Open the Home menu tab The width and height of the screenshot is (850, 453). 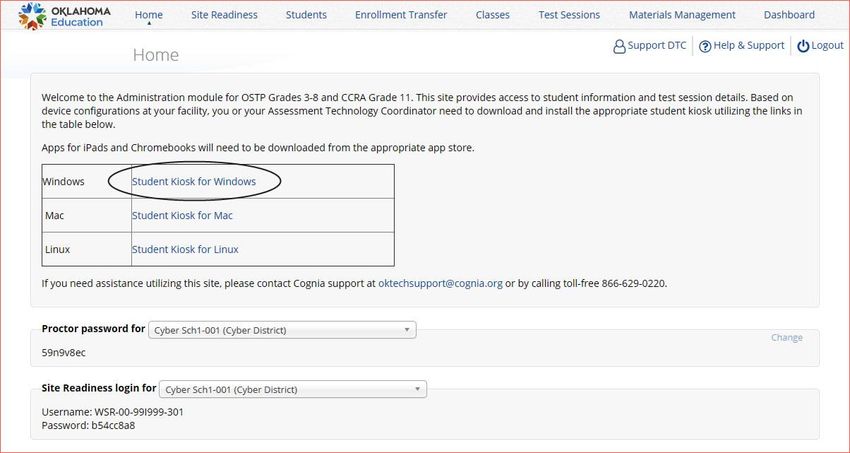pos(149,15)
